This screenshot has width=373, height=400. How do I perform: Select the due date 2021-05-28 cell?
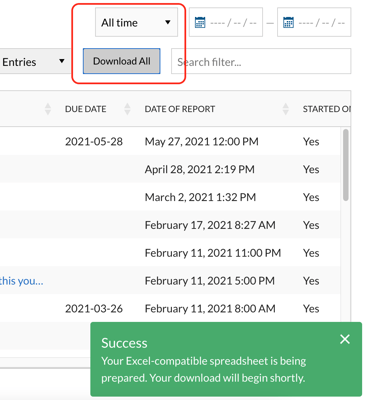[x=94, y=142]
